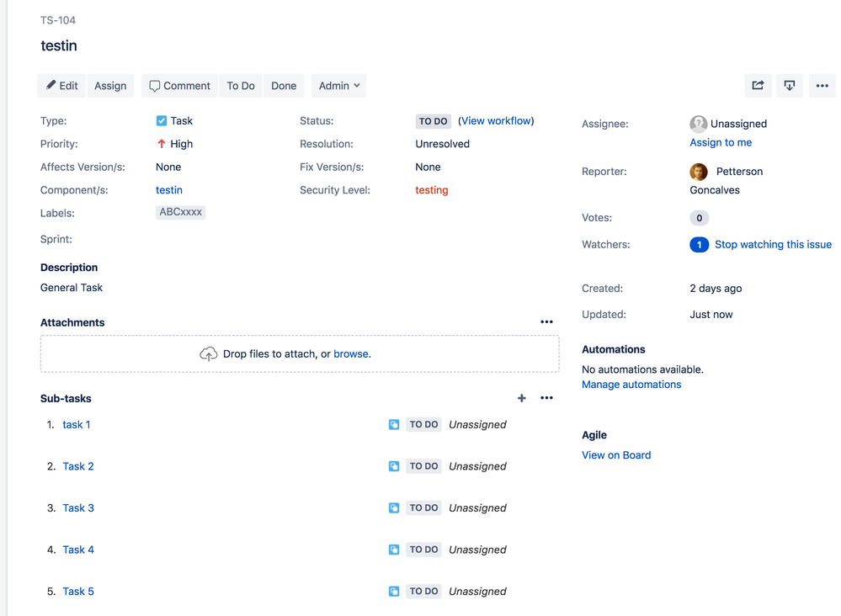
Task: Vote by clicking the votes badge
Action: click(x=698, y=217)
